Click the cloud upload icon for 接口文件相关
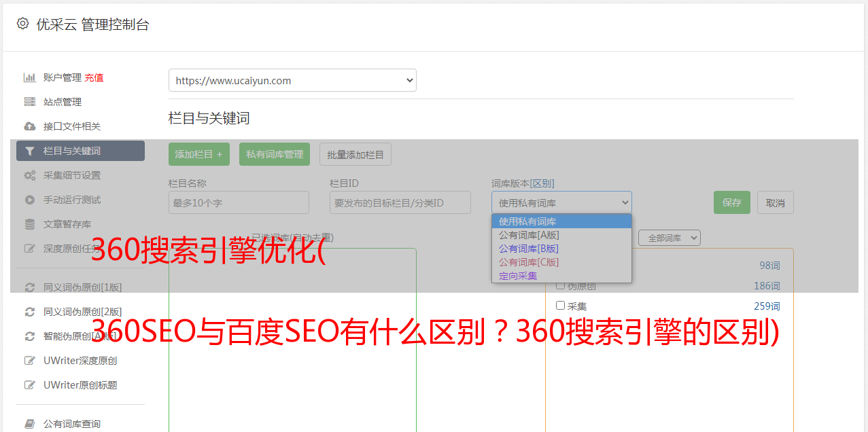 (x=29, y=126)
